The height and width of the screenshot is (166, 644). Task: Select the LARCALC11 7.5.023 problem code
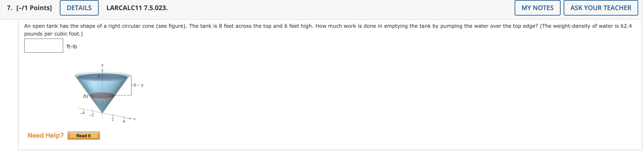pyautogui.click(x=137, y=8)
